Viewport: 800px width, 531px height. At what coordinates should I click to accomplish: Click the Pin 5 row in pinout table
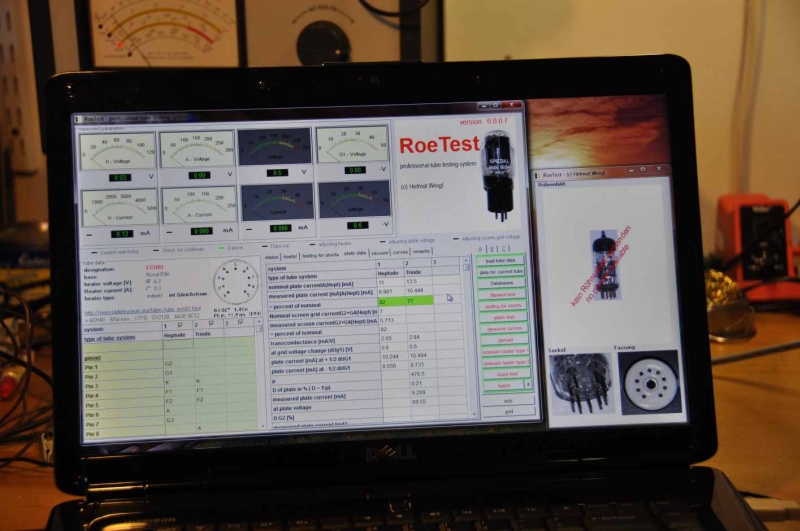[171, 403]
